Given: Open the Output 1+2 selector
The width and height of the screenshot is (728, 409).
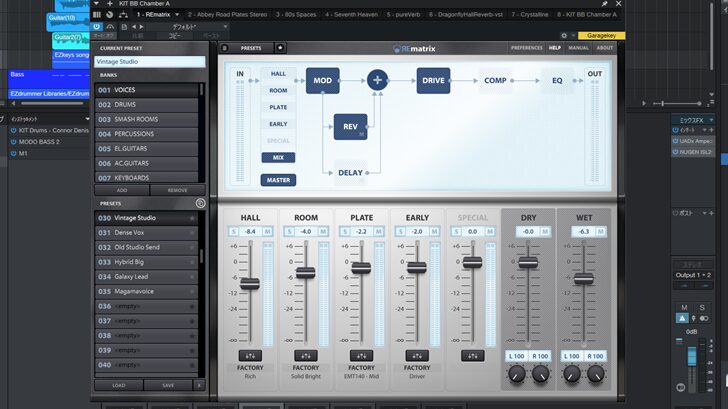Looking at the screenshot, I should pyautogui.click(x=693, y=275).
